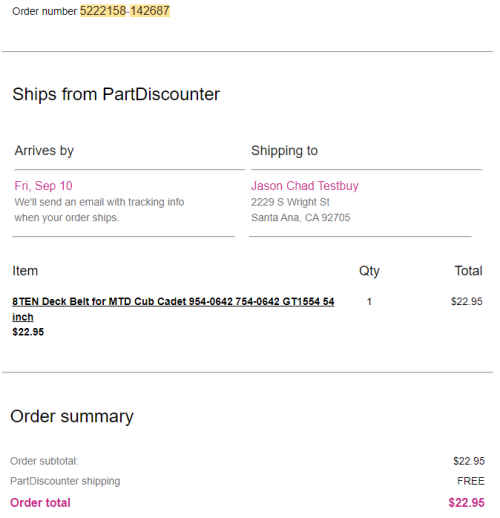
Task: Click the Ships from PartDiscounter heading
Action: point(116,94)
